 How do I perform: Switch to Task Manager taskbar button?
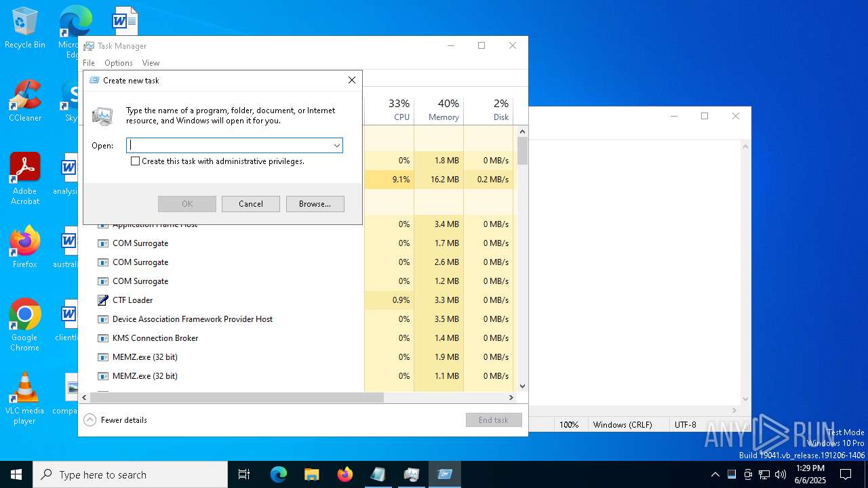(412, 474)
